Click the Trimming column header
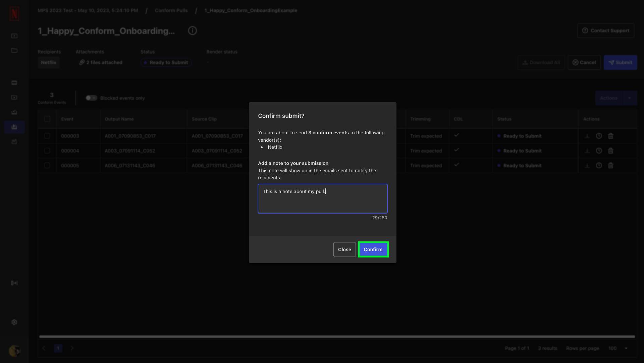This screenshot has height=363, width=644. pos(420,119)
